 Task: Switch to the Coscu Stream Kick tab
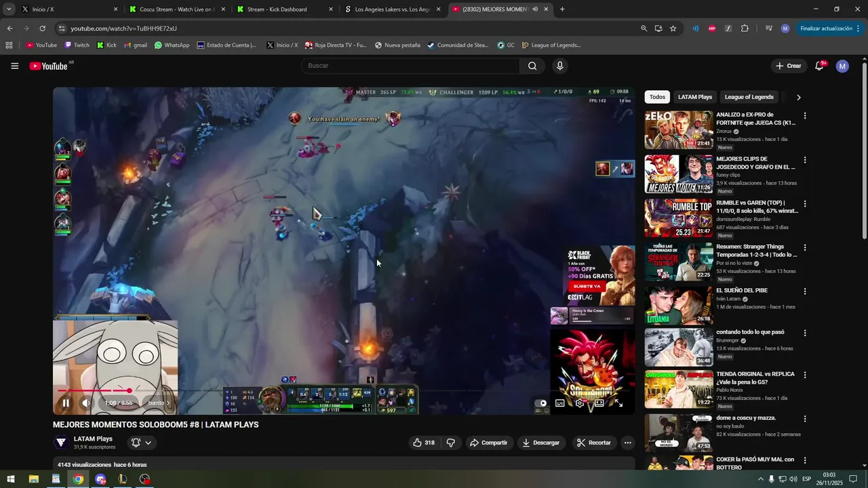click(x=176, y=9)
